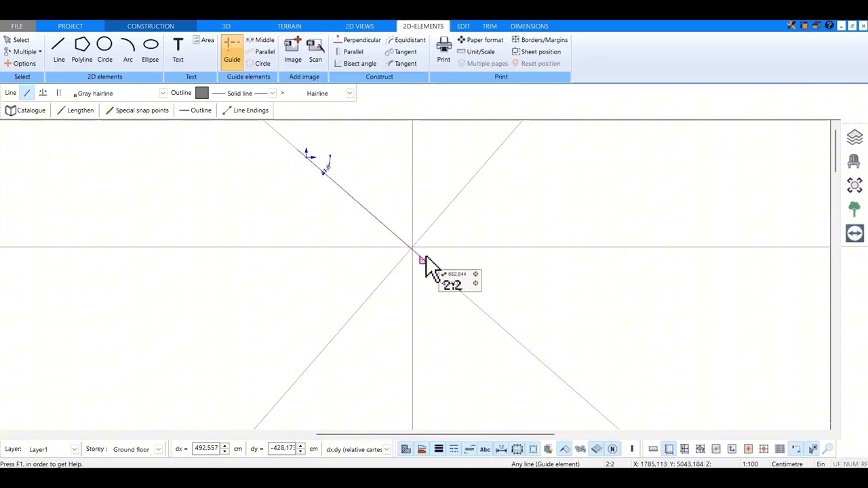Screen dimensions: 868x488
Task: Choose the Middle guide element
Action: click(x=260, y=40)
